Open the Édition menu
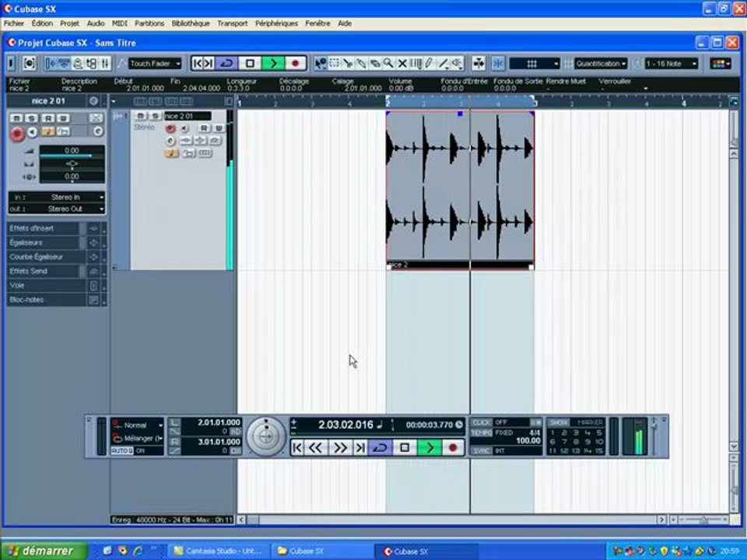The height and width of the screenshot is (560, 747). coord(42,23)
